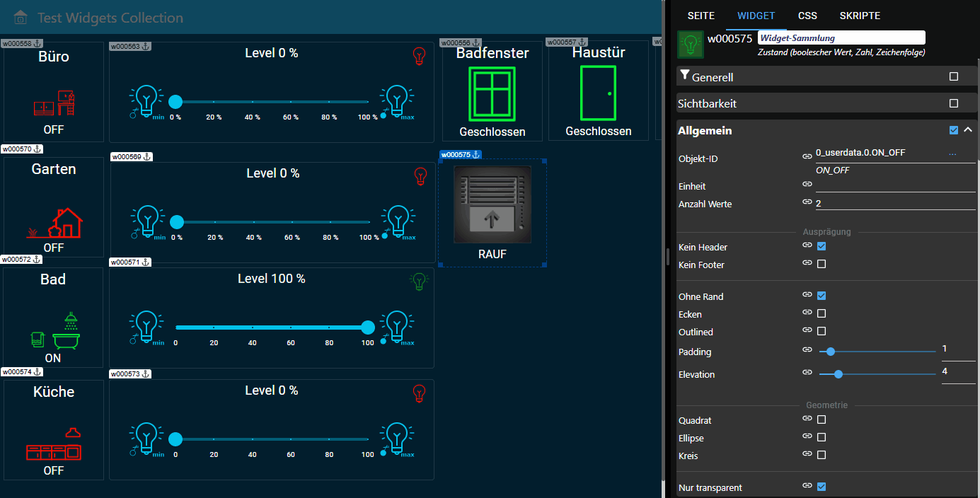The width and height of the screenshot is (980, 498).
Task: Click the filter funnel icon beside Generell
Action: 684,75
